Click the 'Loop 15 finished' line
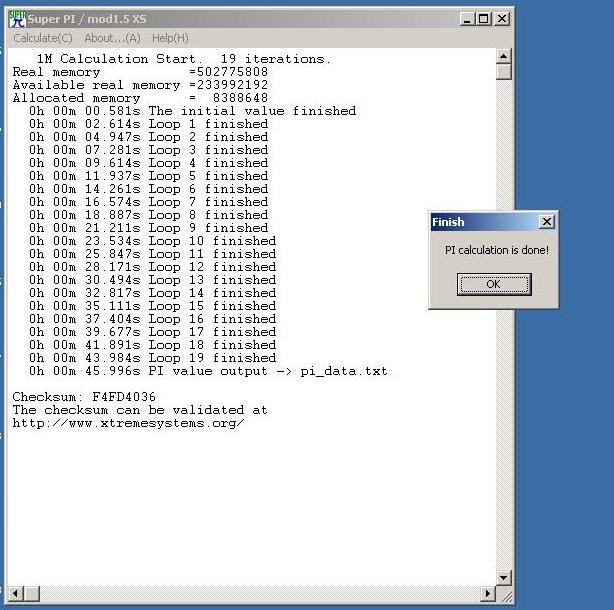This screenshot has height=610, width=614. point(152,306)
